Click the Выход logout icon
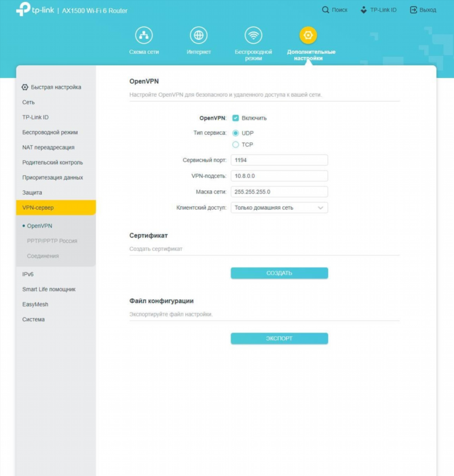 point(413,10)
